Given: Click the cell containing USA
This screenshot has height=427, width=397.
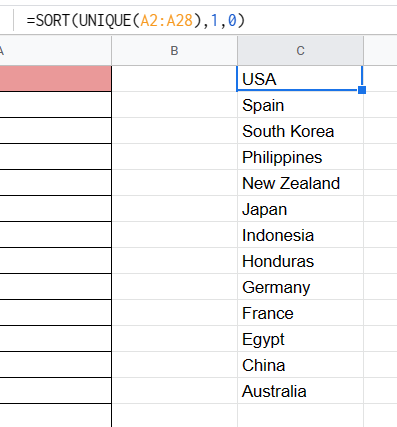Looking at the screenshot, I should [300, 79].
